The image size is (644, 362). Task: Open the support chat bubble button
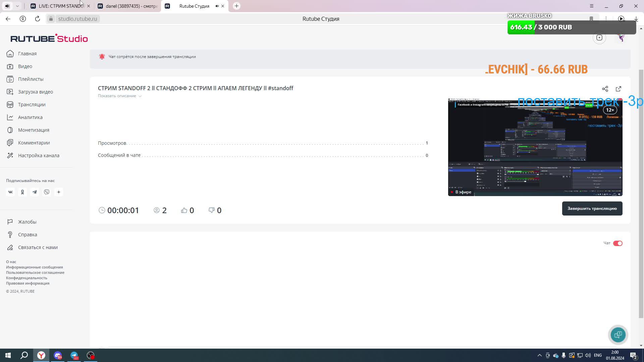coord(618,335)
